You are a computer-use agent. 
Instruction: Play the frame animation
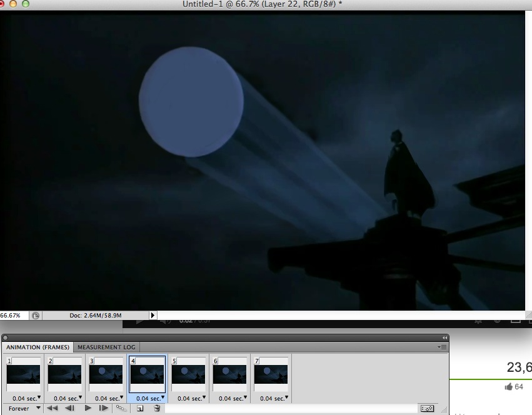point(88,408)
